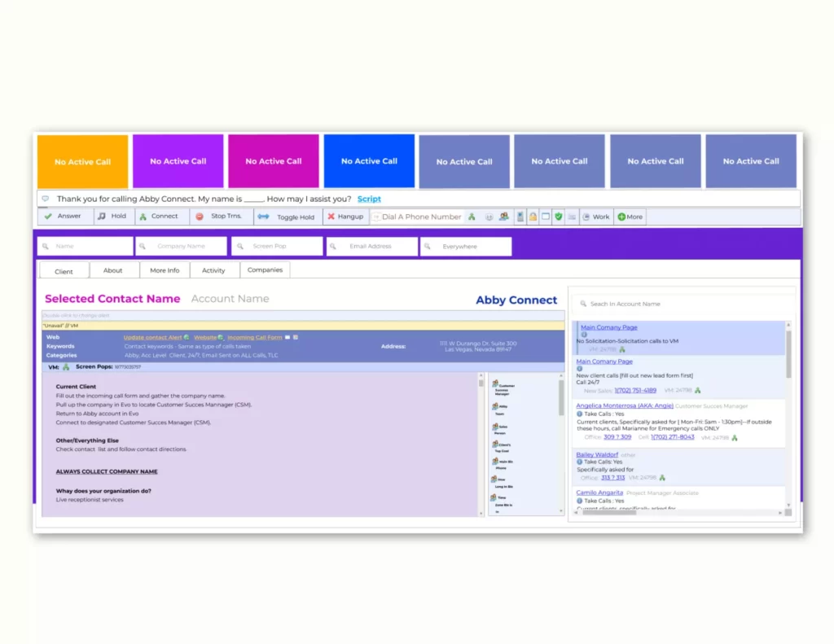Dial New Sales number 1(702) 751-4189
The width and height of the screenshot is (834, 644).
point(635,390)
